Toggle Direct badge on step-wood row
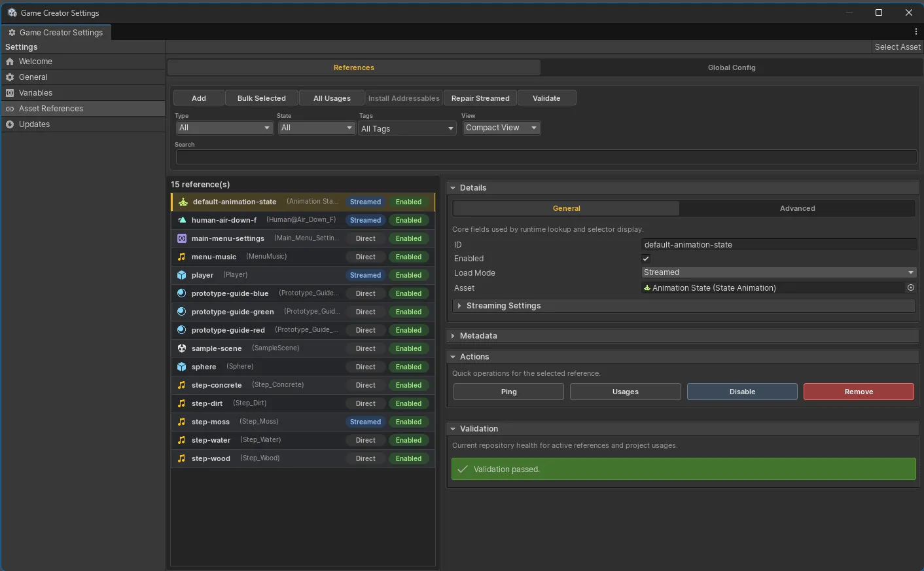 365,458
